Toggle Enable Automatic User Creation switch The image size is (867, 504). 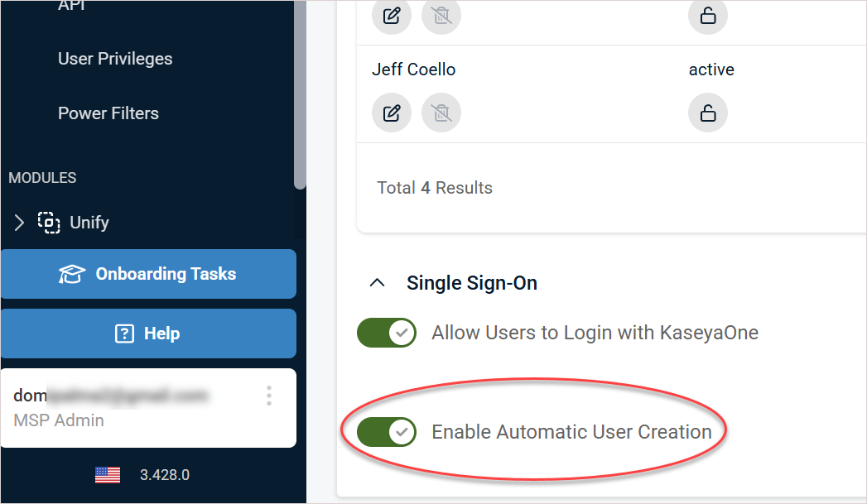(387, 431)
